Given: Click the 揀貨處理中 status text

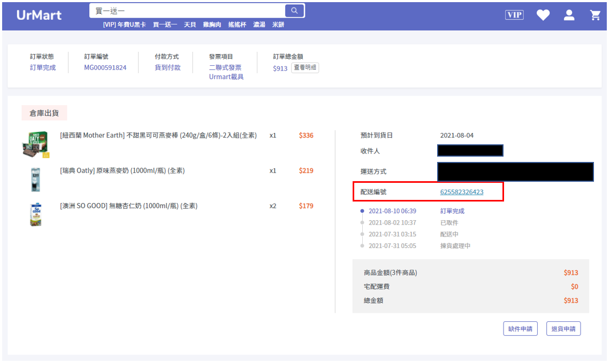Looking at the screenshot, I should tap(455, 246).
